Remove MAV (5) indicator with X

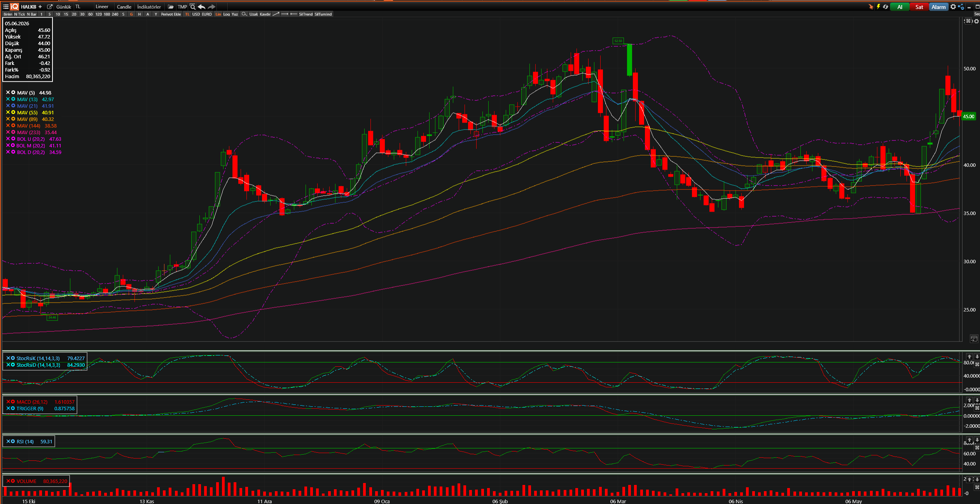pos(8,93)
